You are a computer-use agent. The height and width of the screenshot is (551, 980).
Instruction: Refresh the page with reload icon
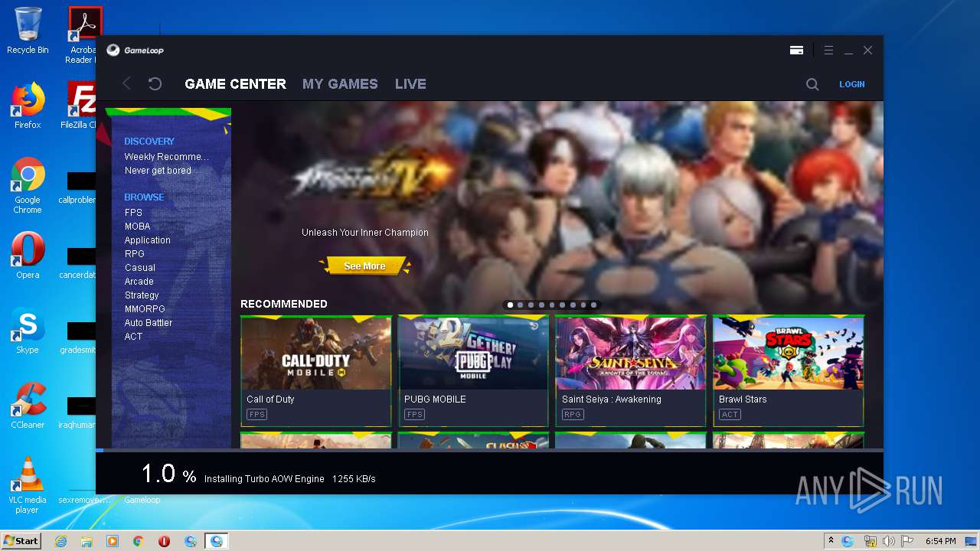tap(155, 83)
